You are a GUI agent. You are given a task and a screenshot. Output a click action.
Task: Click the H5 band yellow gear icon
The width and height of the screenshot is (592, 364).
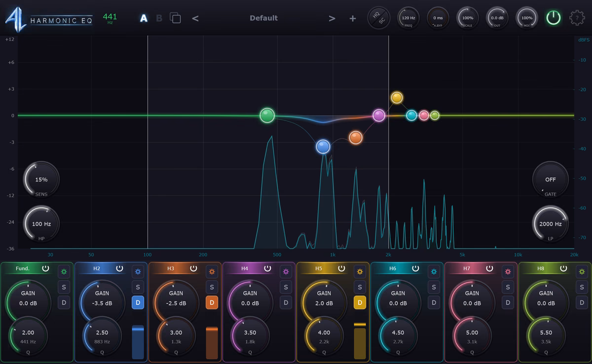point(360,271)
